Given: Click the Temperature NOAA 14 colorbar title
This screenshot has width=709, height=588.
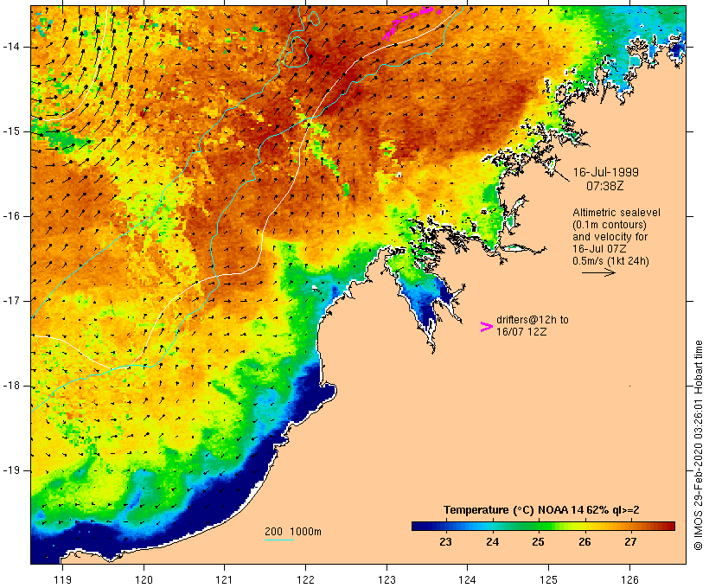Looking at the screenshot, I should pos(541,510).
